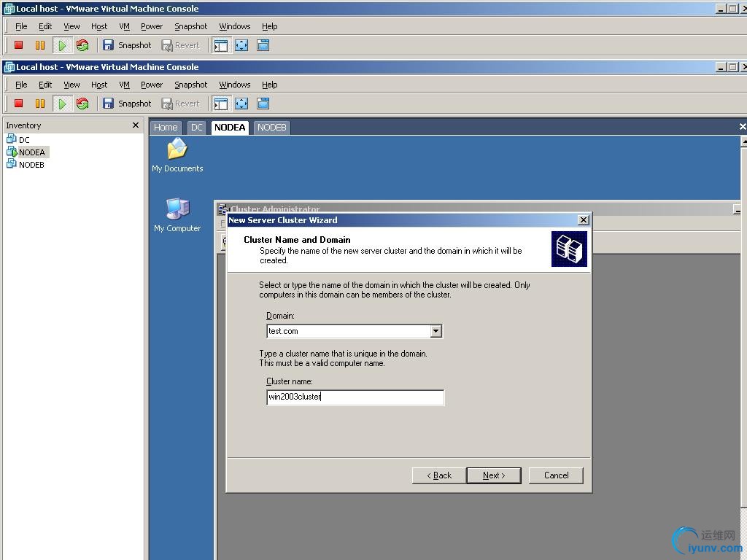Open File menu in top console window
Image resolution: width=747 pixels, height=560 pixels.
click(21, 26)
